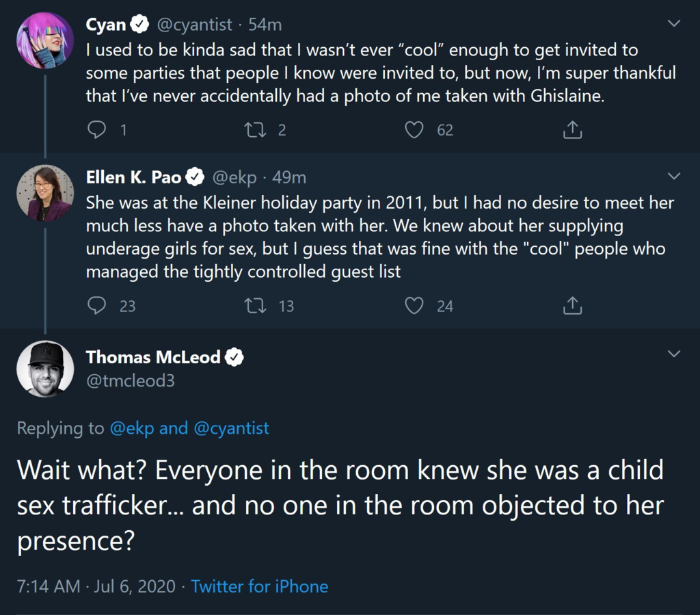This screenshot has width=700, height=615.
Task: Open Thomas McLeod's profile avatar
Action: click(44, 369)
